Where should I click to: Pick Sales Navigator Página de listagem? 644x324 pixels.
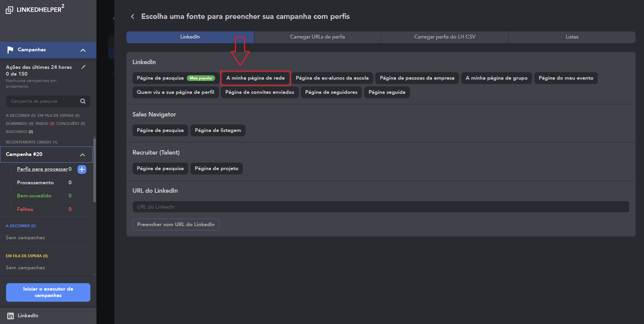(x=217, y=131)
